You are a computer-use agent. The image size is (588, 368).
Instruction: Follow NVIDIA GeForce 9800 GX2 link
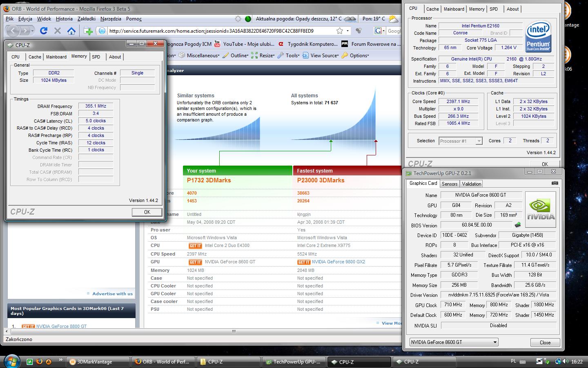click(x=339, y=262)
